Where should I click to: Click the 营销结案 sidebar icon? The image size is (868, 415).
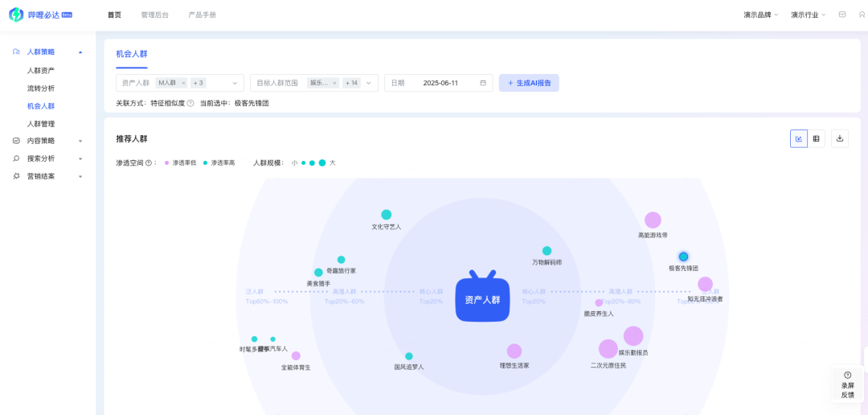[x=16, y=176]
